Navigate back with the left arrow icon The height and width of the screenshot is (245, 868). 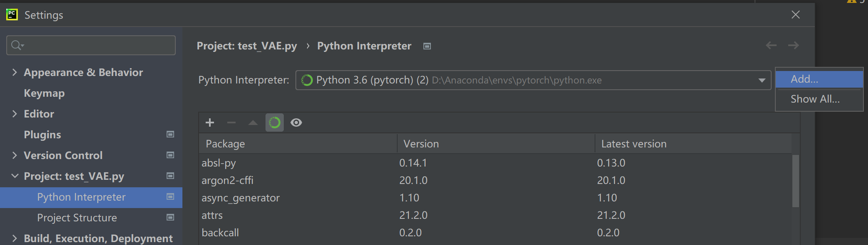coord(771,45)
